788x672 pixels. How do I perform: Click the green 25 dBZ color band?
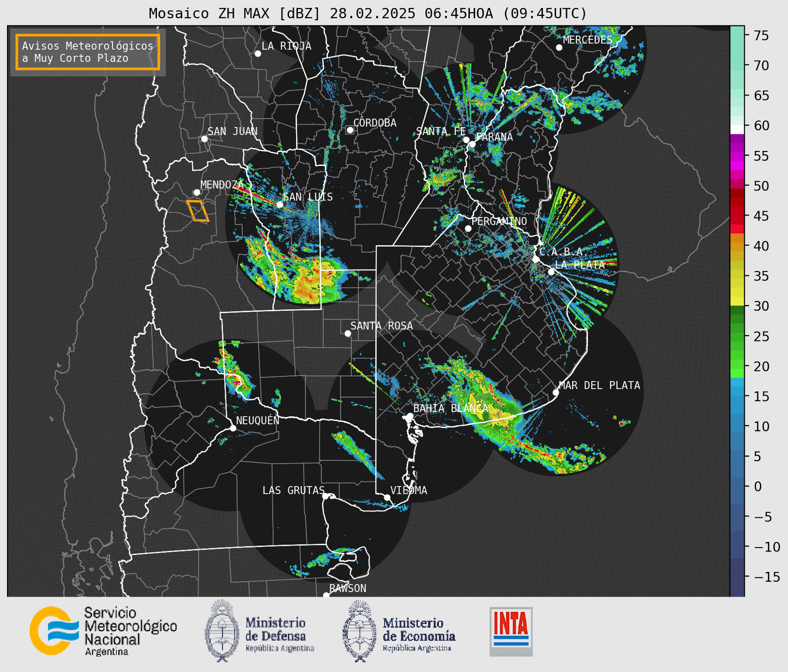[737, 336]
